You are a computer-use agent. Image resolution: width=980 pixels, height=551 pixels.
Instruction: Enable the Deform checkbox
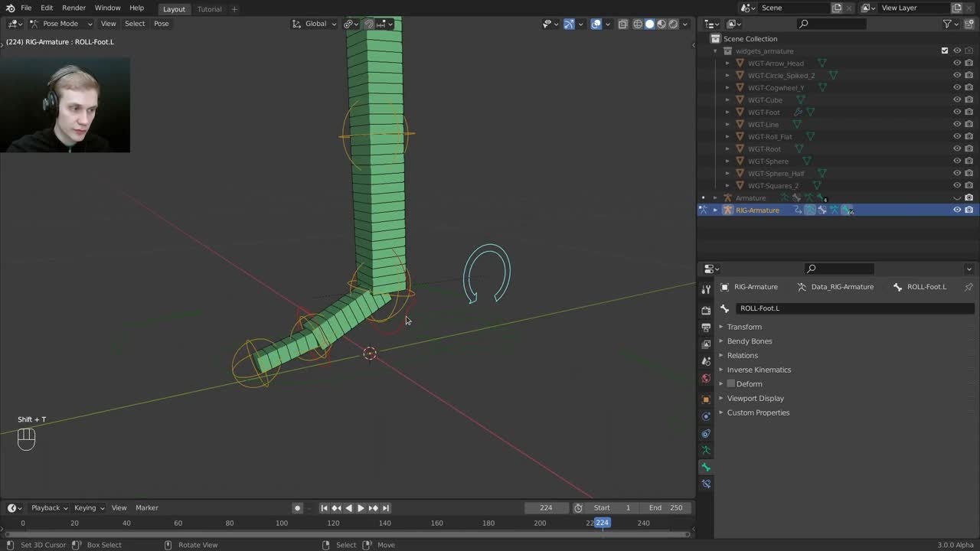[731, 384]
